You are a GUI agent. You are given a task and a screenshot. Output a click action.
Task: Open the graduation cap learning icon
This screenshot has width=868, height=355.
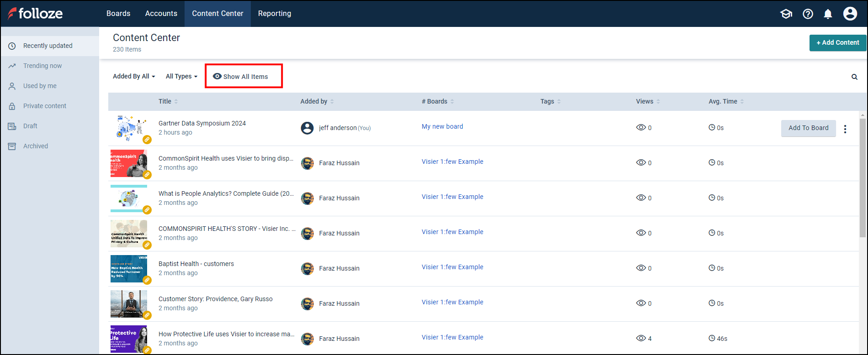(x=786, y=14)
